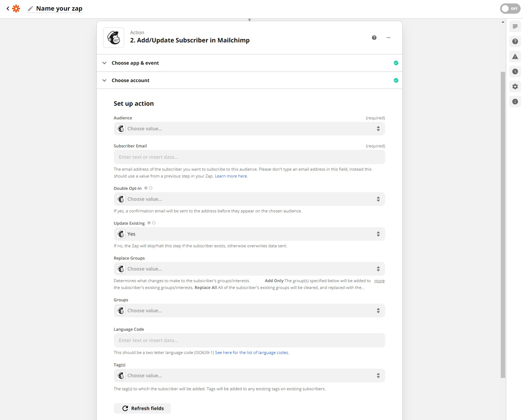Click the back arrow in header
The image size is (523, 420).
tap(8, 9)
